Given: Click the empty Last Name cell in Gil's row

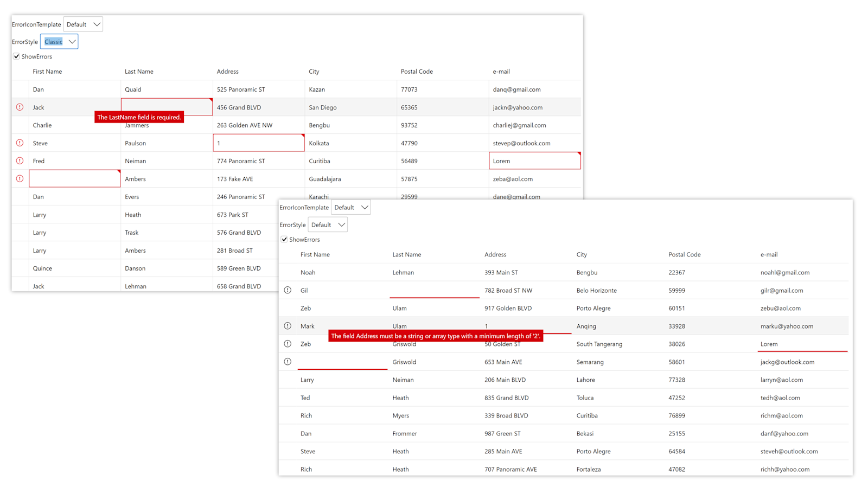Looking at the screenshot, I should tap(434, 290).
